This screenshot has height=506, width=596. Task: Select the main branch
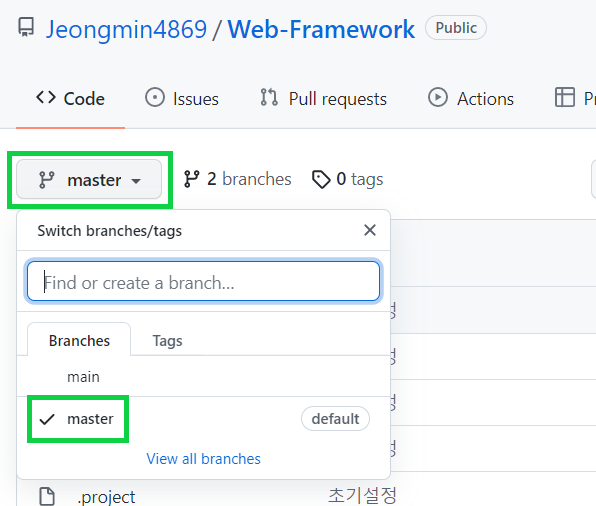point(203,377)
